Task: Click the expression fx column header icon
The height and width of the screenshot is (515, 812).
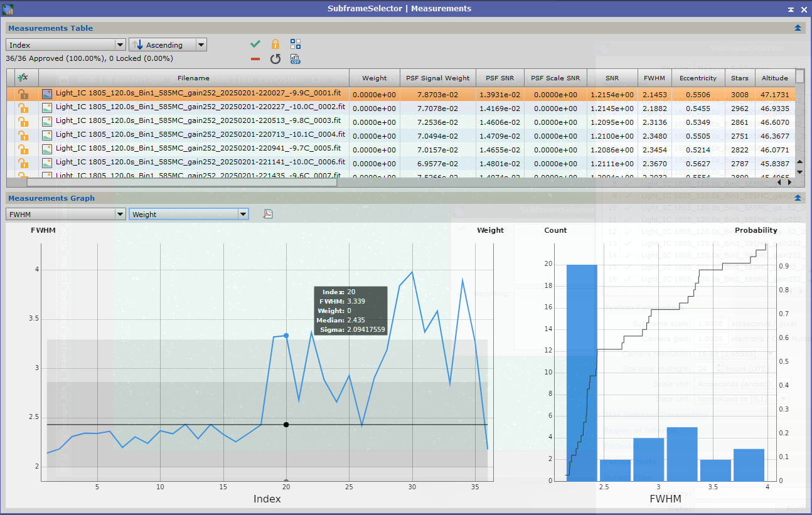Action: [23, 78]
